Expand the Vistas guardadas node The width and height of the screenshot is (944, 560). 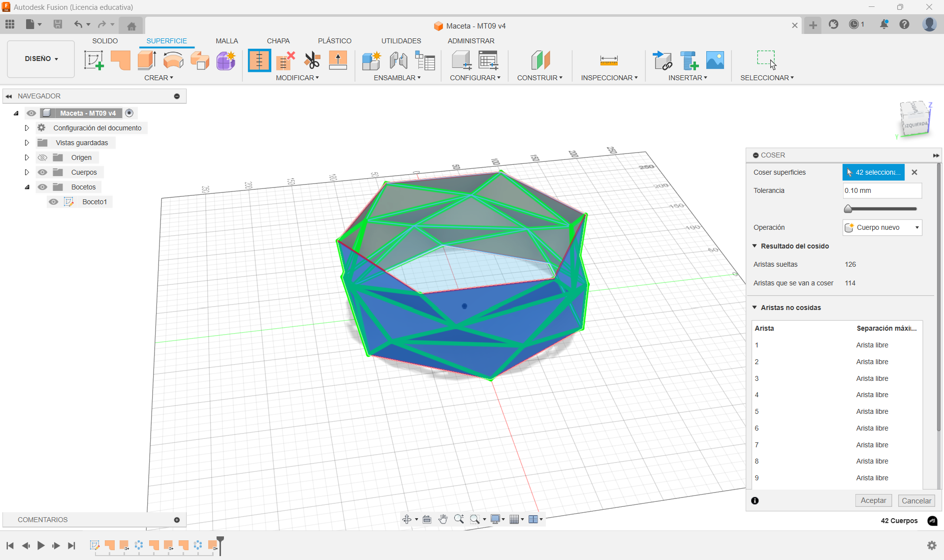pyautogui.click(x=27, y=143)
